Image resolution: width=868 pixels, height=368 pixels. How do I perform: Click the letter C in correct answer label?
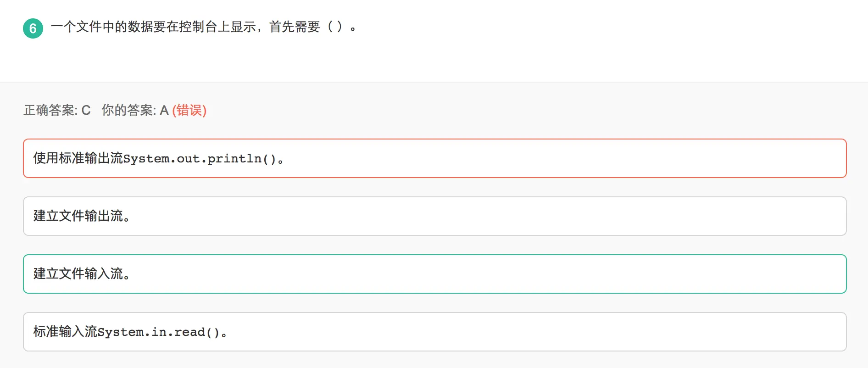(x=86, y=110)
